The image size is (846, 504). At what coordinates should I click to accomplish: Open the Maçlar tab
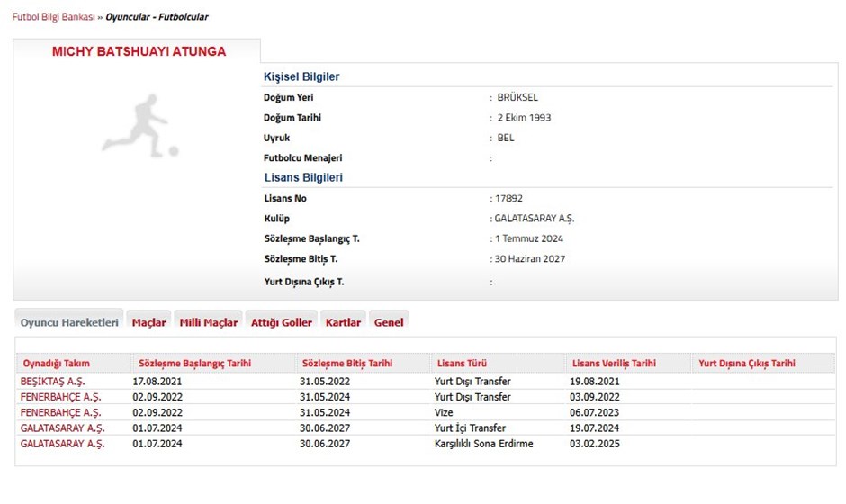pos(148,322)
